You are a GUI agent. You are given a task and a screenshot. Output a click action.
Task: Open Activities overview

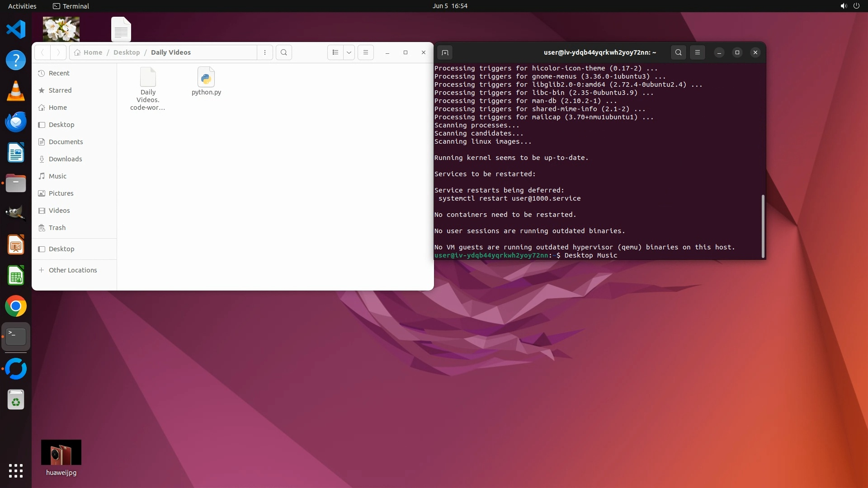coord(22,6)
